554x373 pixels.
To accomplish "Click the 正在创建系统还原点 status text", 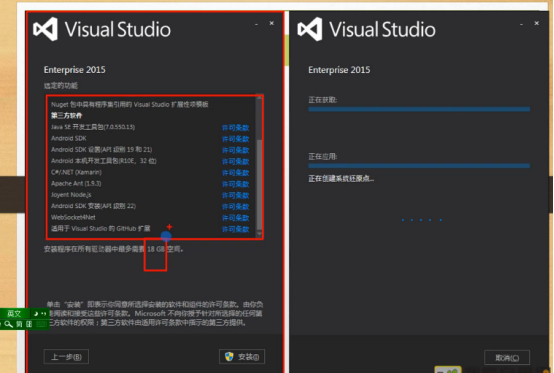I will 341,179.
